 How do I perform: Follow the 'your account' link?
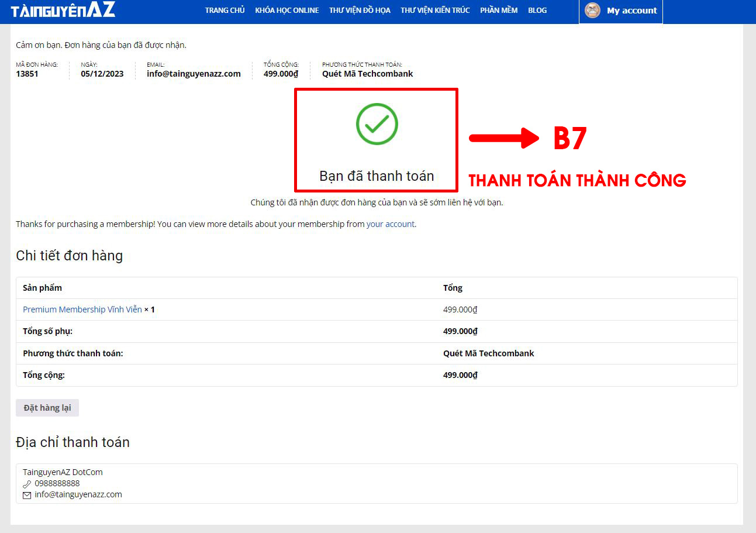point(391,224)
